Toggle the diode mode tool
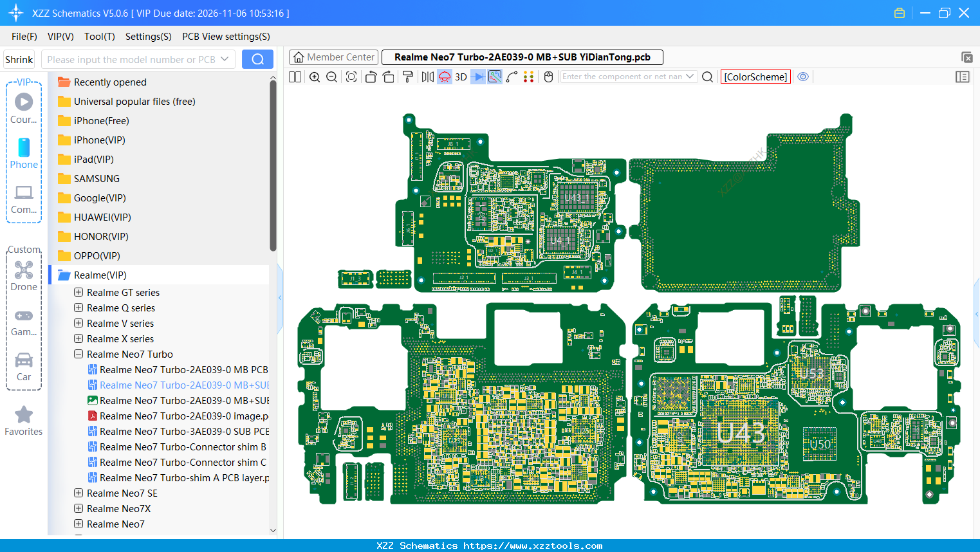Image resolution: width=980 pixels, height=552 pixels. tap(478, 77)
